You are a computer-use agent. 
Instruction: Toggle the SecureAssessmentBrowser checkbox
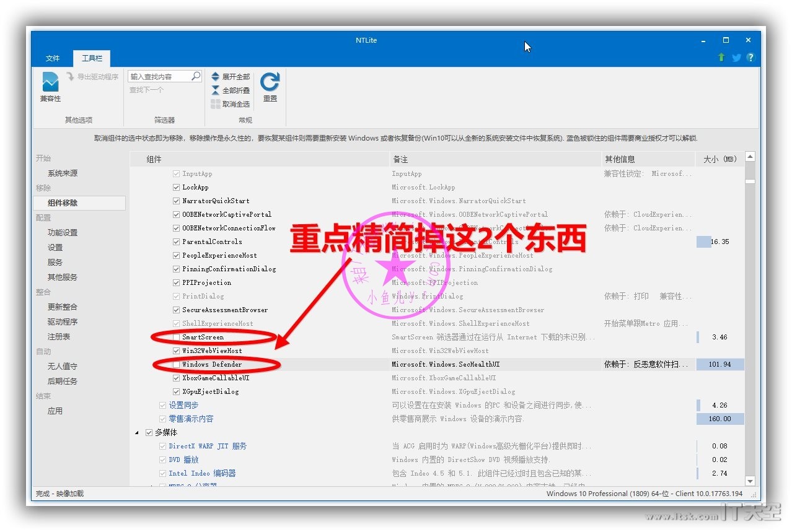click(177, 310)
